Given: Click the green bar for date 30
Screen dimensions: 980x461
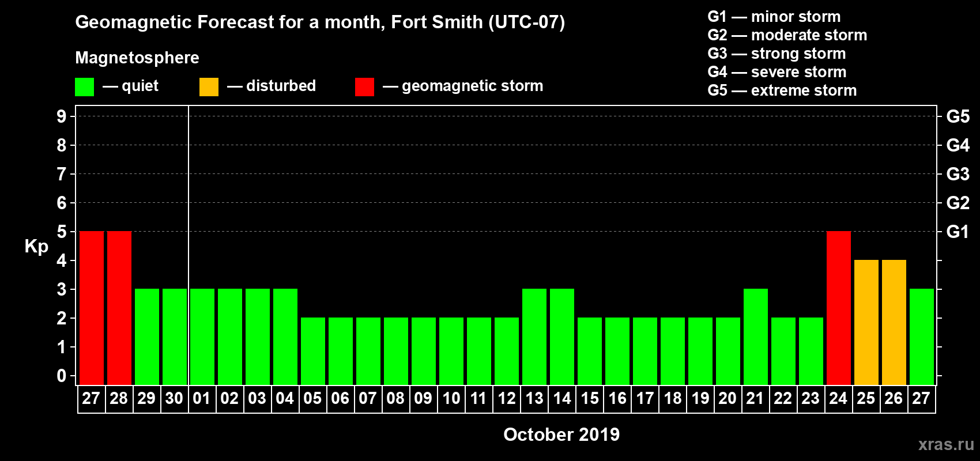Looking at the screenshot, I should tap(175, 337).
